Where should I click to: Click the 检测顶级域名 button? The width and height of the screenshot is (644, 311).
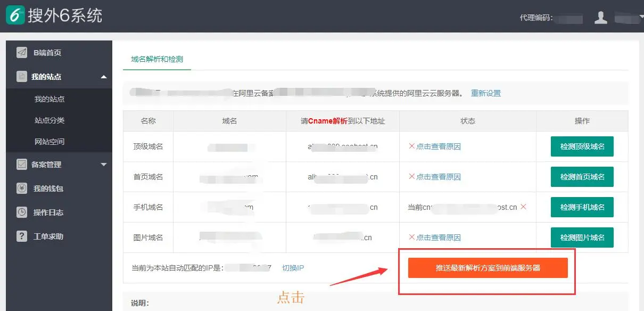[582, 146]
